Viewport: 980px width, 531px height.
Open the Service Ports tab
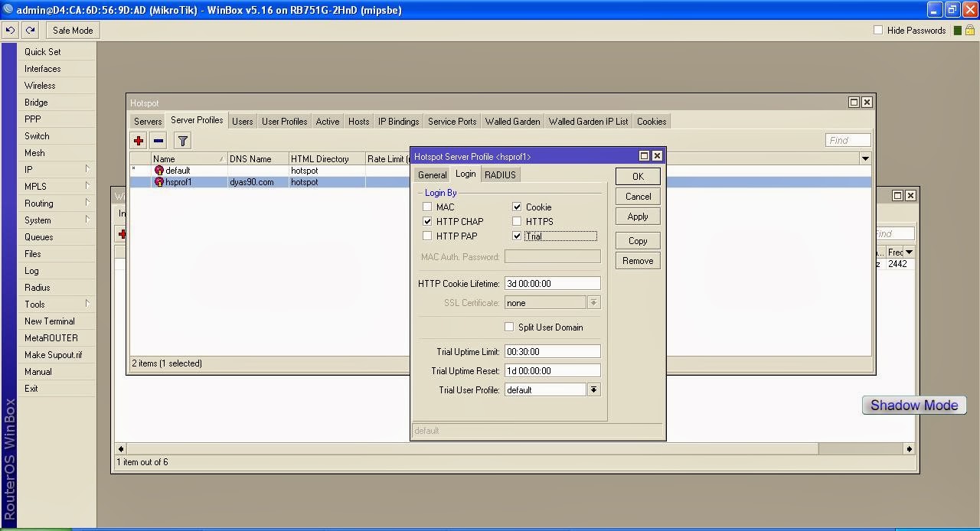[452, 122]
